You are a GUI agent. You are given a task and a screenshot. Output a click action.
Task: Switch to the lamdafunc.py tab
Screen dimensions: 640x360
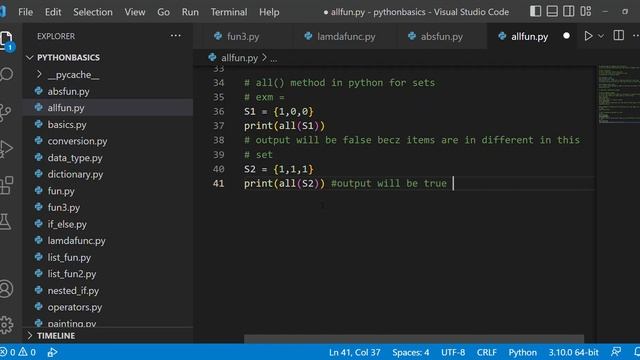coord(346,36)
